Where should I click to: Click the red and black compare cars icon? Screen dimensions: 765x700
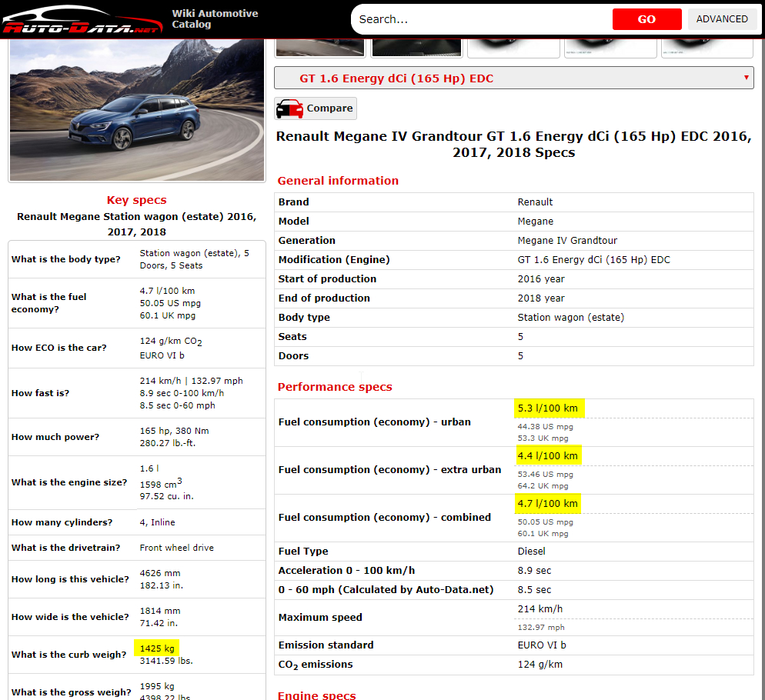pos(290,108)
